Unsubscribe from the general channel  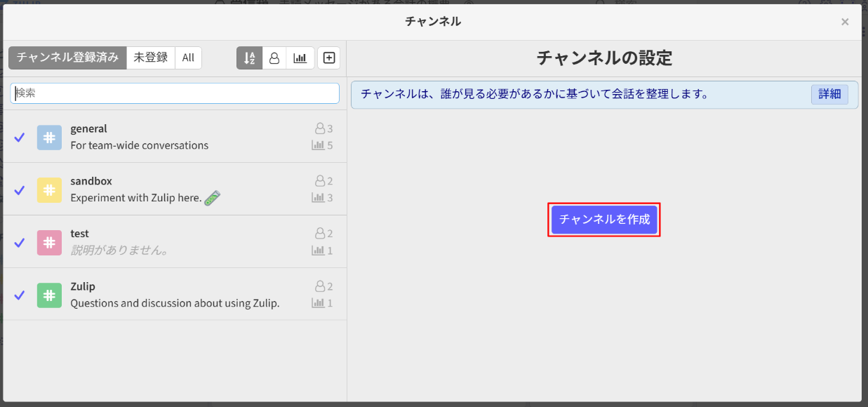pyautogui.click(x=19, y=138)
